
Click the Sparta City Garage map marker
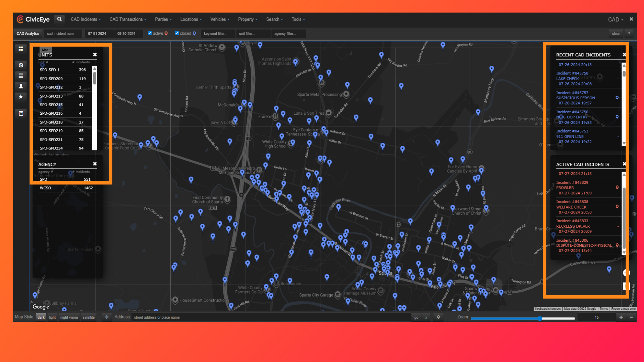click(x=338, y=295)
